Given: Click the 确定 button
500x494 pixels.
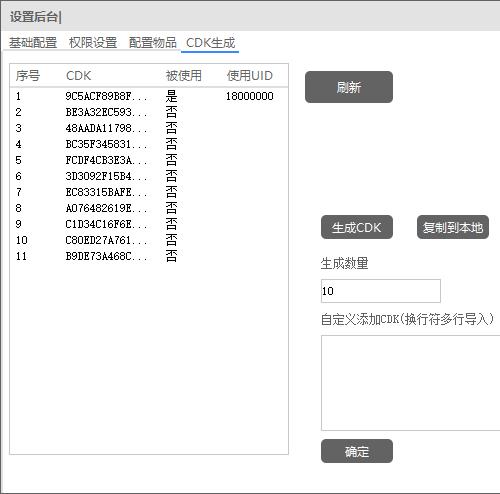Looking at the screenshot, I should [x=357, y=451].
